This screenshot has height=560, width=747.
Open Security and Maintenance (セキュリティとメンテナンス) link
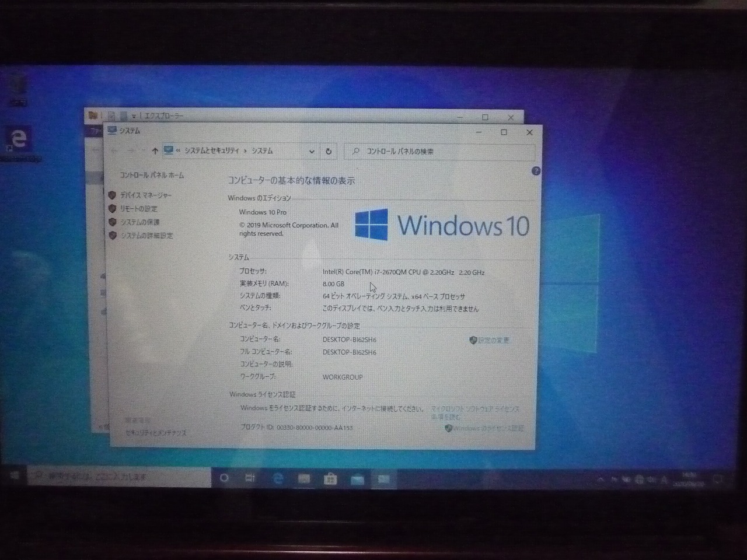(x=156, y=433)
